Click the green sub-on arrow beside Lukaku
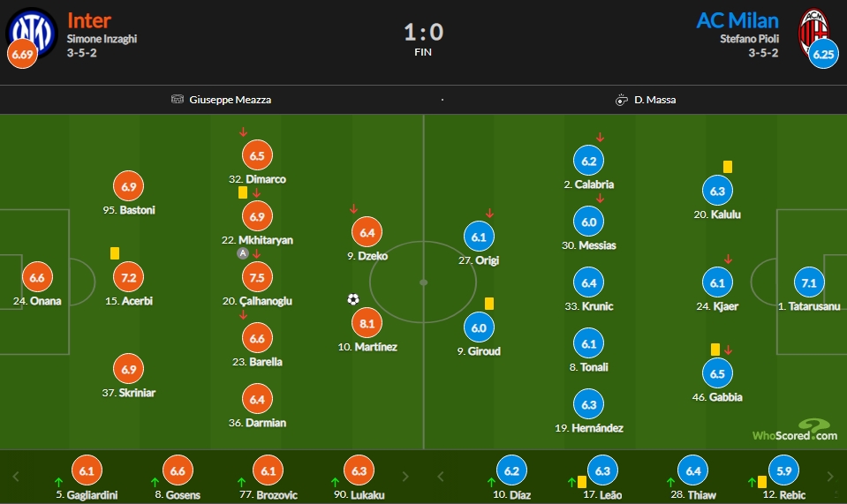The height and width of the screenshot is (504, 847). coord(335,482)
